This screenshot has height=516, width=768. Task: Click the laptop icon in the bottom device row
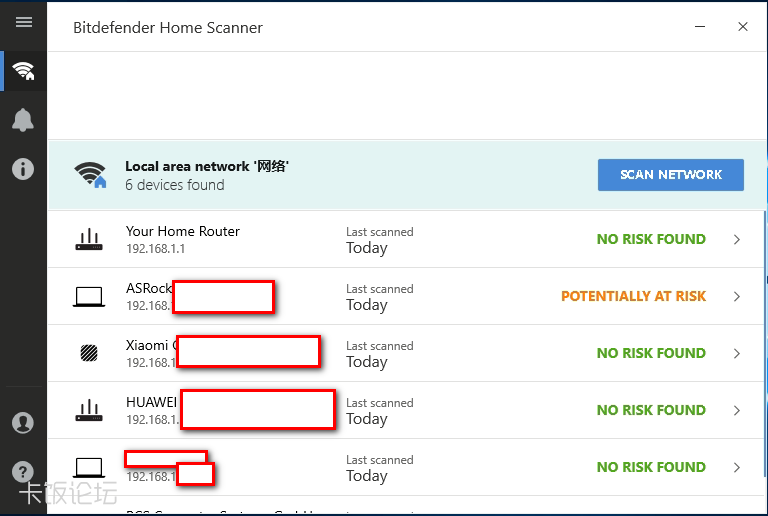pyautogui.click(x=89, y=468)
